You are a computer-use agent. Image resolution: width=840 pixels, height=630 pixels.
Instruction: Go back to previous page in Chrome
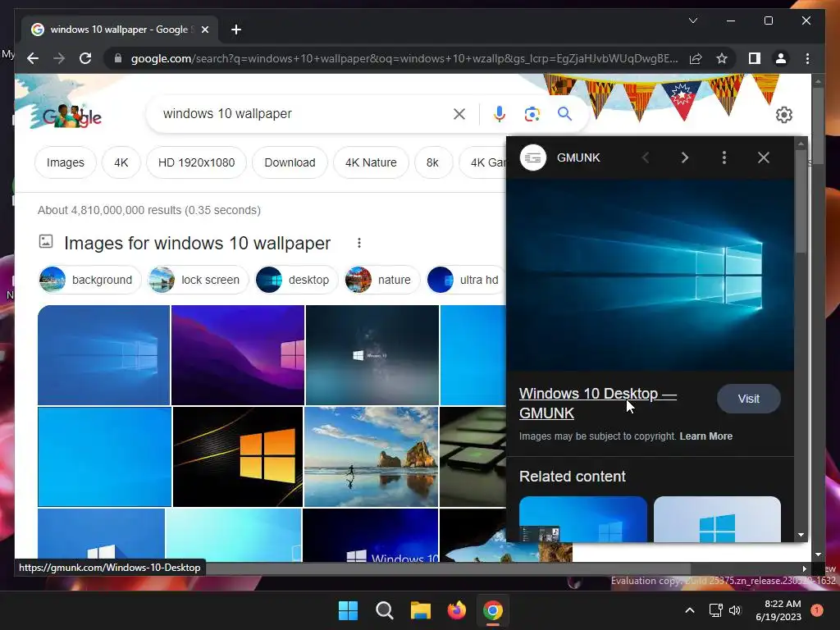pyautogui.click(x=33, y=58)
